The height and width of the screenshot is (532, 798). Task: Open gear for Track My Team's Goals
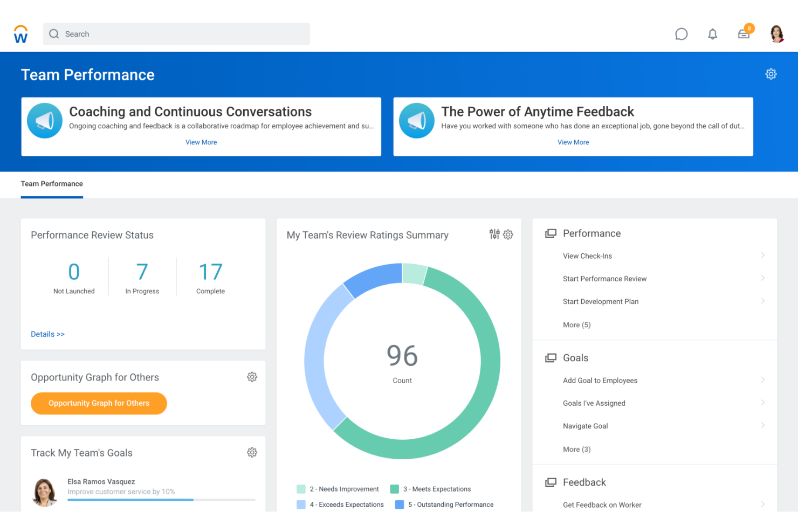pyautogui.click(x=252, y=452)
